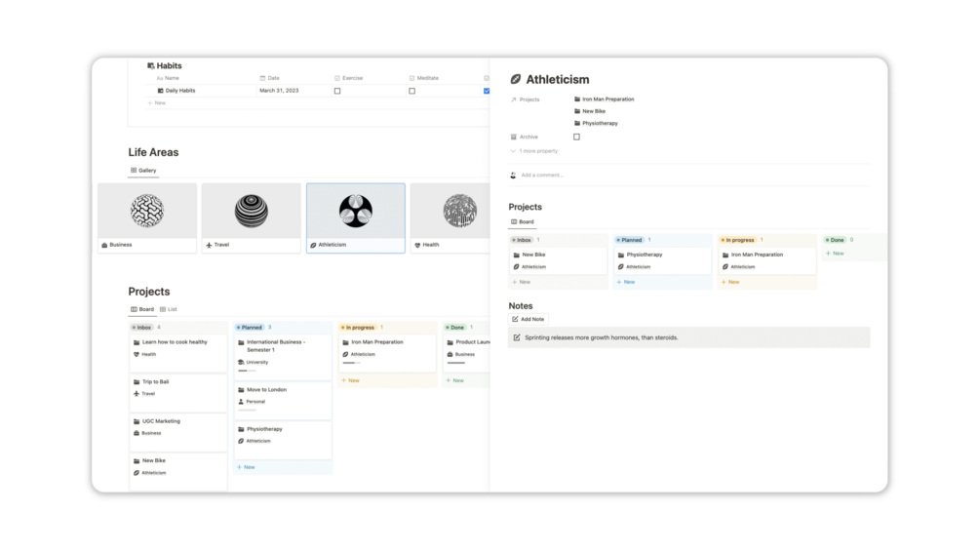Click the heart icon on Health card

[417, 245]
